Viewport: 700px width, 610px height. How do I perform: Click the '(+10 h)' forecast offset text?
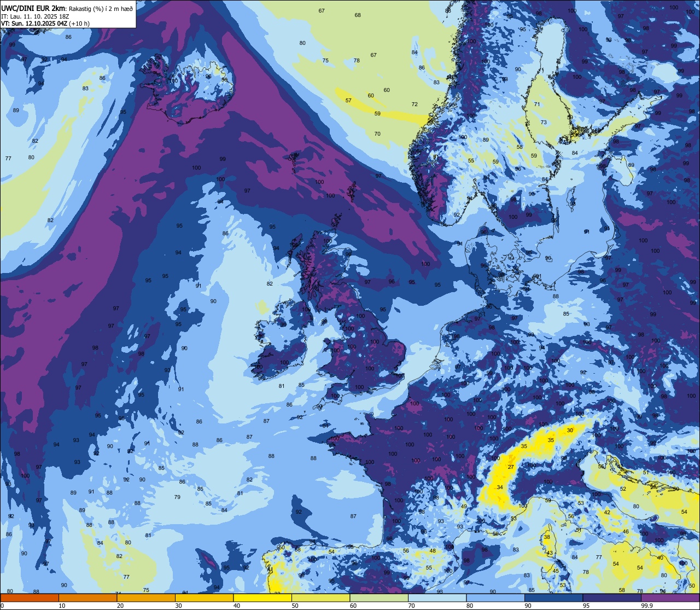79,24
